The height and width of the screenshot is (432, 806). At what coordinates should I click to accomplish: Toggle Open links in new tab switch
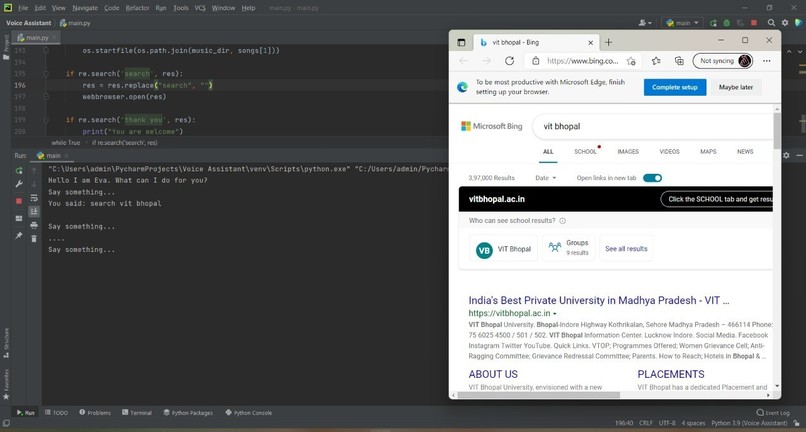pos(652,178)
